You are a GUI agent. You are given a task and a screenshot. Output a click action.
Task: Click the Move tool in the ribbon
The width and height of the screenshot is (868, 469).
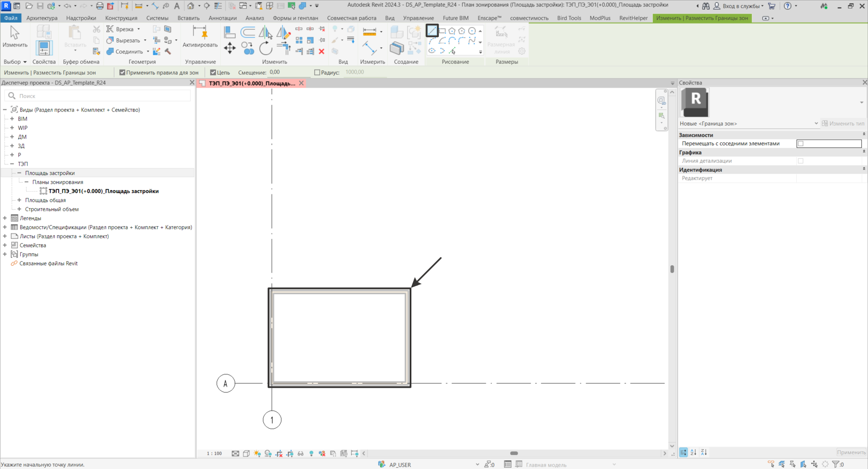[230, 48]
